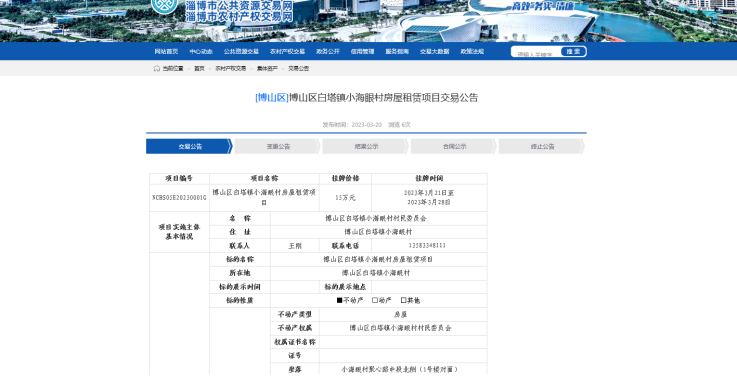Open the 交易大数据 nav menu item
This screenshot has height=376, width=737.
(434, 52)
